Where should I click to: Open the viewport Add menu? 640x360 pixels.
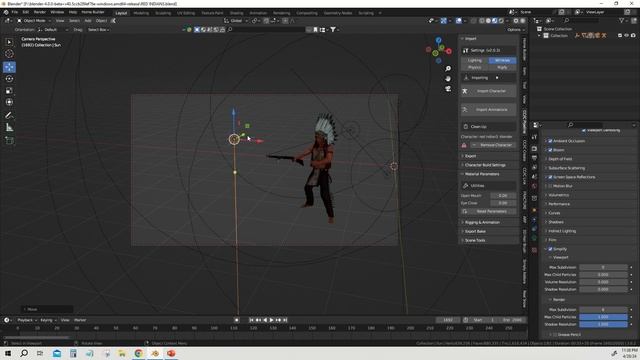[x=88, y=21]
